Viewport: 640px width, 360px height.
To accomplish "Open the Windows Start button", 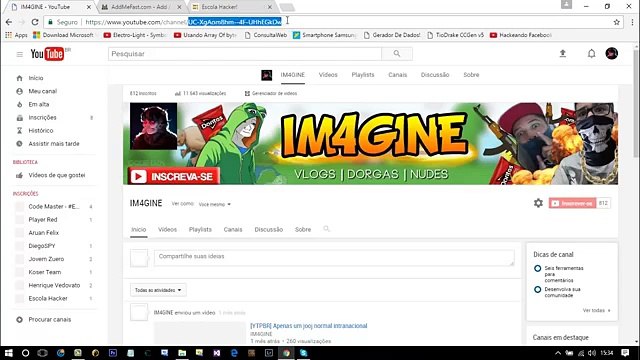I will pos(9,353).
